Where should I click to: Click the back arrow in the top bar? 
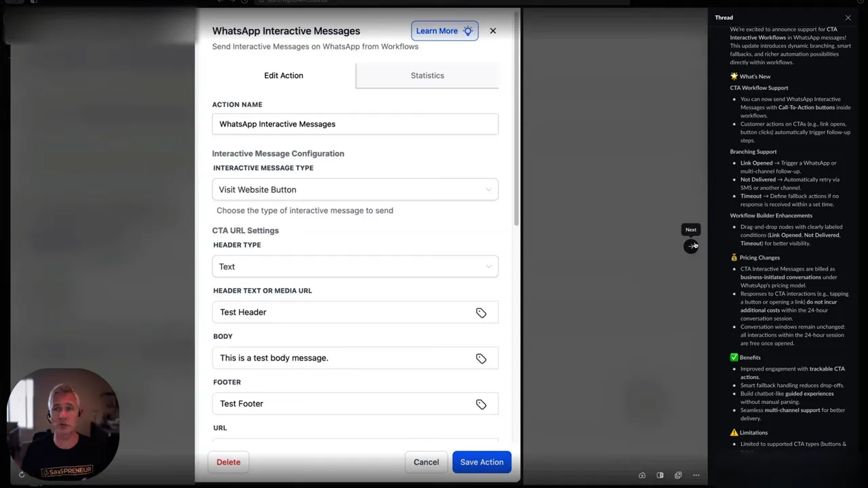220,2
